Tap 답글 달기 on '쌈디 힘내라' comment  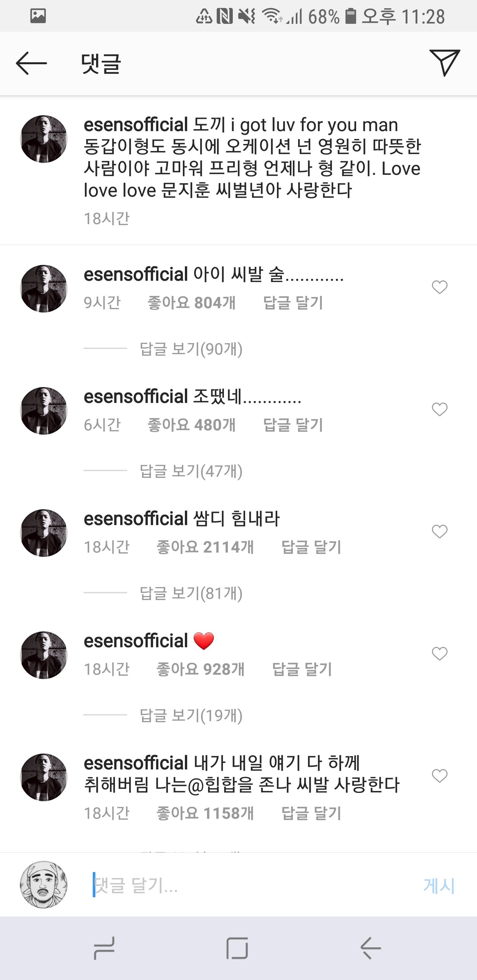311,547
